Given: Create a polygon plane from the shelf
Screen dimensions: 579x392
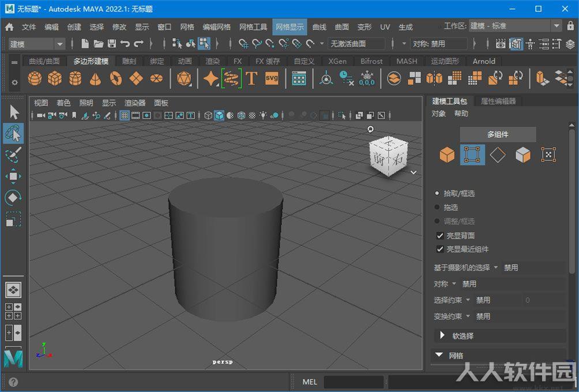Looking at the screenshot, I should pos(136,78).
